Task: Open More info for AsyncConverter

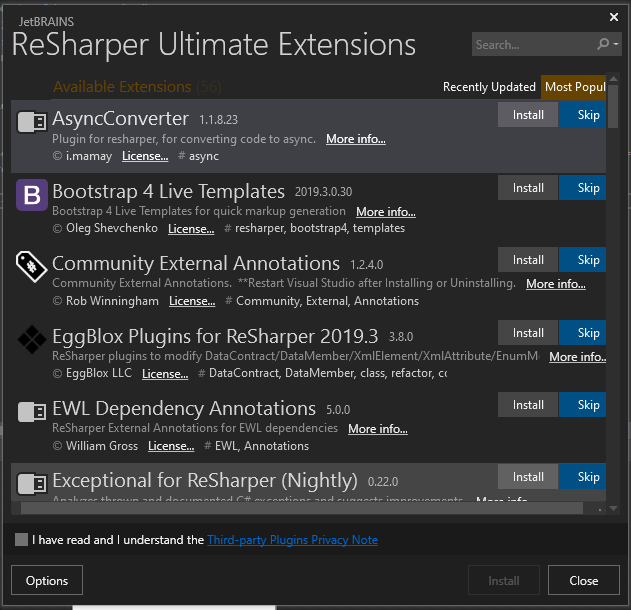Action: 356,139
